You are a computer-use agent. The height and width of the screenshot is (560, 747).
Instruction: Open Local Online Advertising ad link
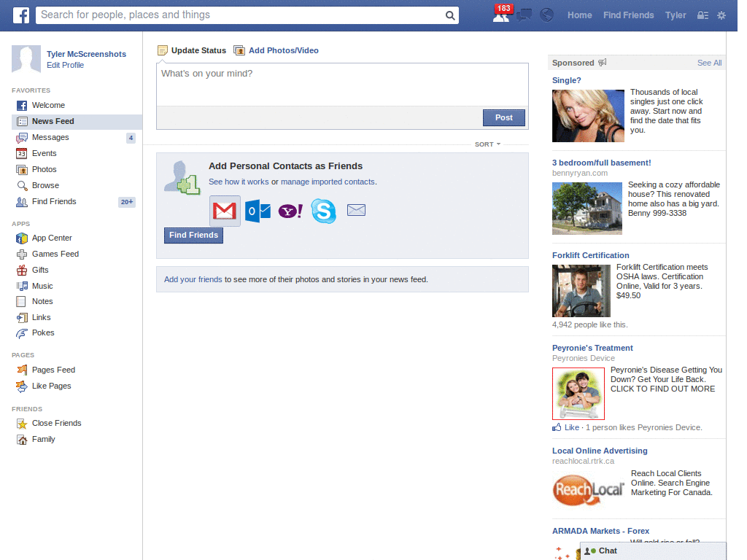pyautogui.click(x=600, y=451)
